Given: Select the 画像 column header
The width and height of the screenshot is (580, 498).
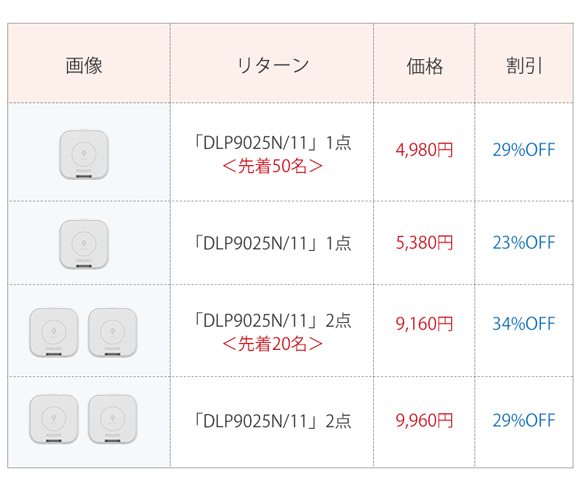Looking at the screenshot, I should (84, 66).
